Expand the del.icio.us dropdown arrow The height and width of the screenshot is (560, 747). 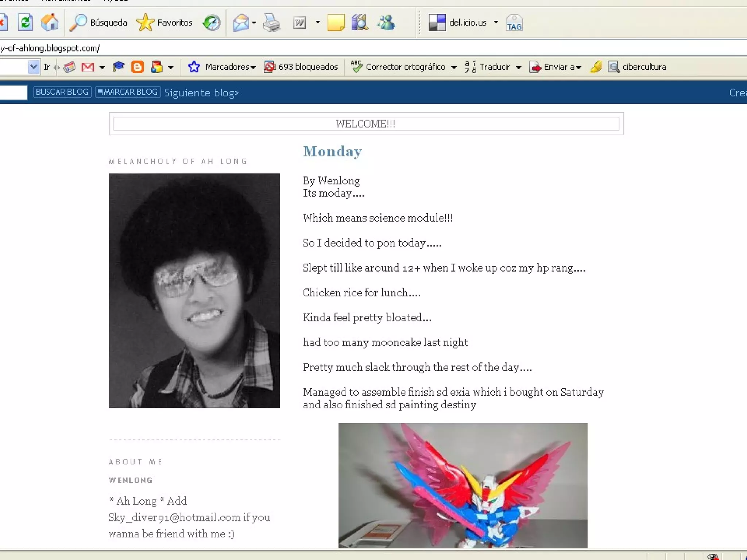(496, 23)
